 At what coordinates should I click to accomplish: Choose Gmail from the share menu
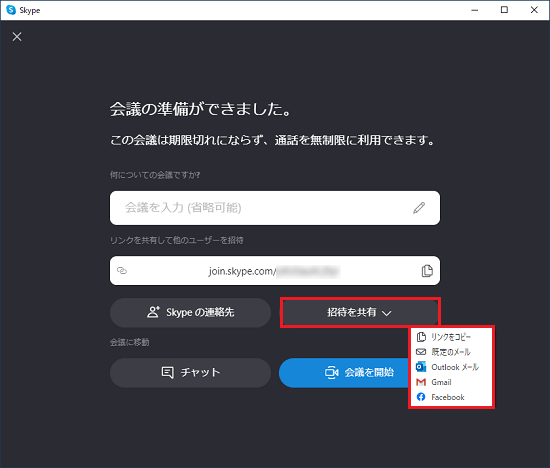click(451, 382)
